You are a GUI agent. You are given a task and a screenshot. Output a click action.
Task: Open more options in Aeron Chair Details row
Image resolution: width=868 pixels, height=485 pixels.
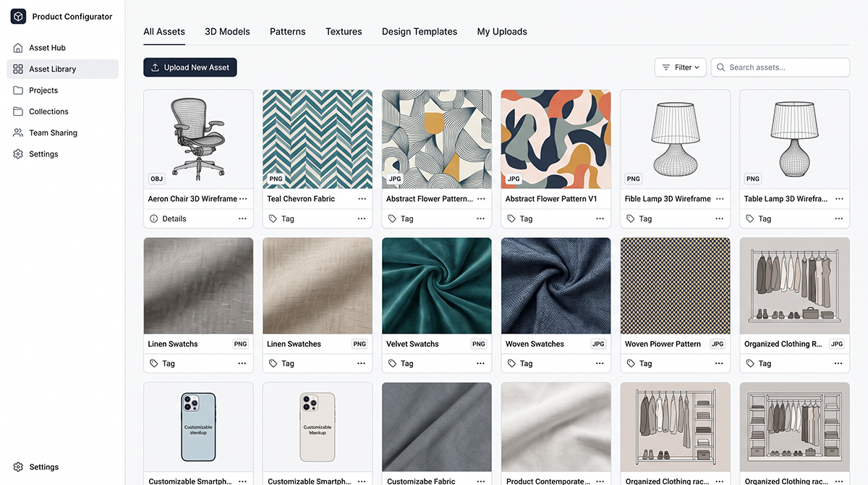pyautogui.click(x=243, y=219)
